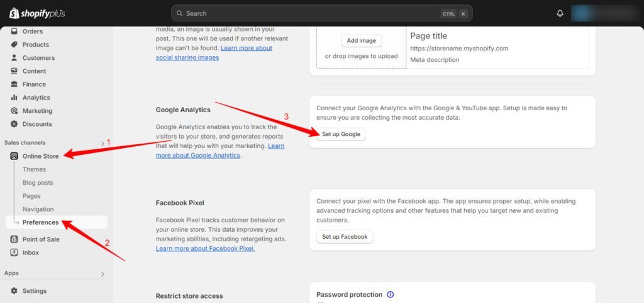Expand the Sales channels section chevron
The image size is (644, 303).
103,143
